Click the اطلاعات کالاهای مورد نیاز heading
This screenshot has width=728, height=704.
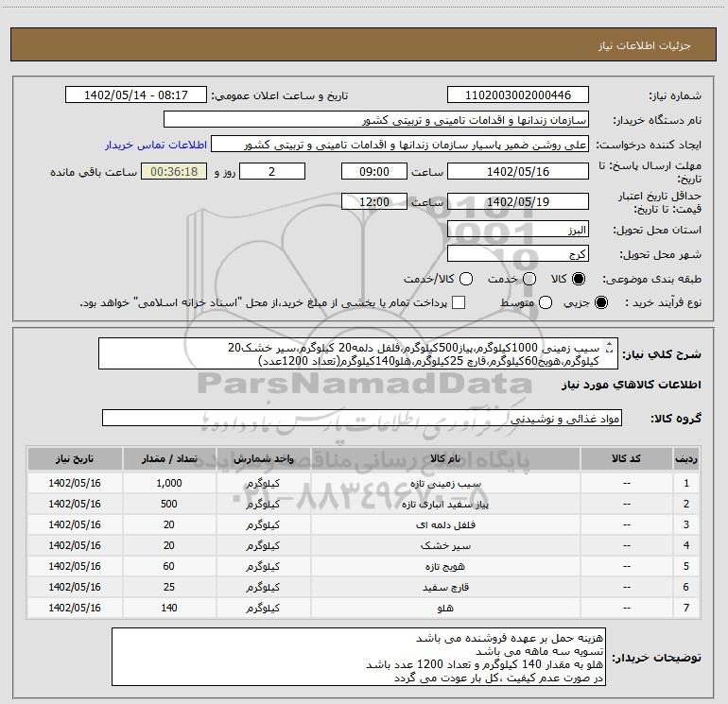632,385
